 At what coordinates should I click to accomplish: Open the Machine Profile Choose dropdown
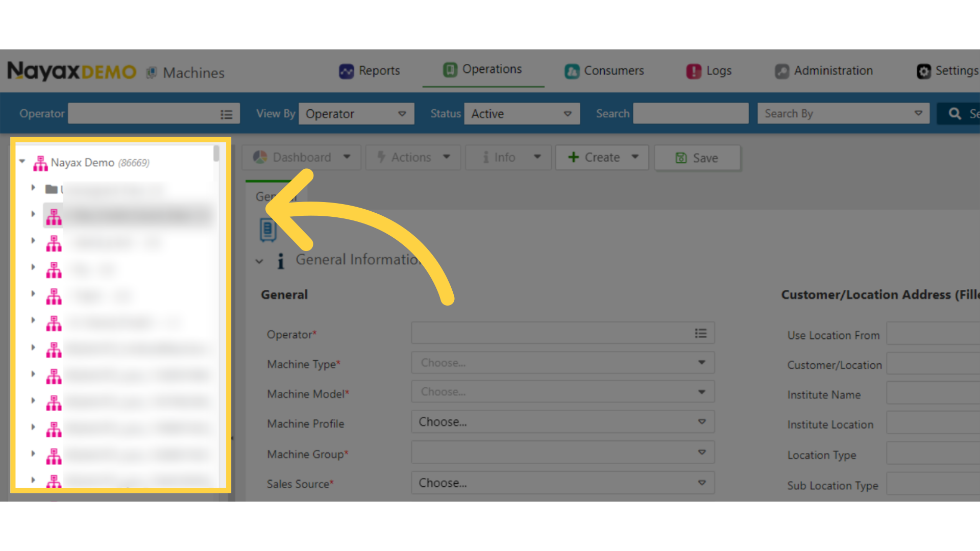pyautogui.click(x=562, y=422)
